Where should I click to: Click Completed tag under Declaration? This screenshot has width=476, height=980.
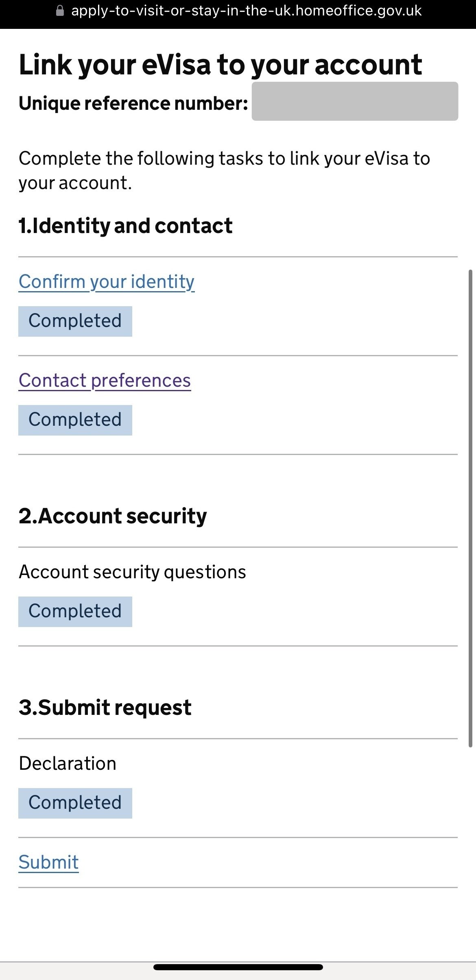coord(75,803)
